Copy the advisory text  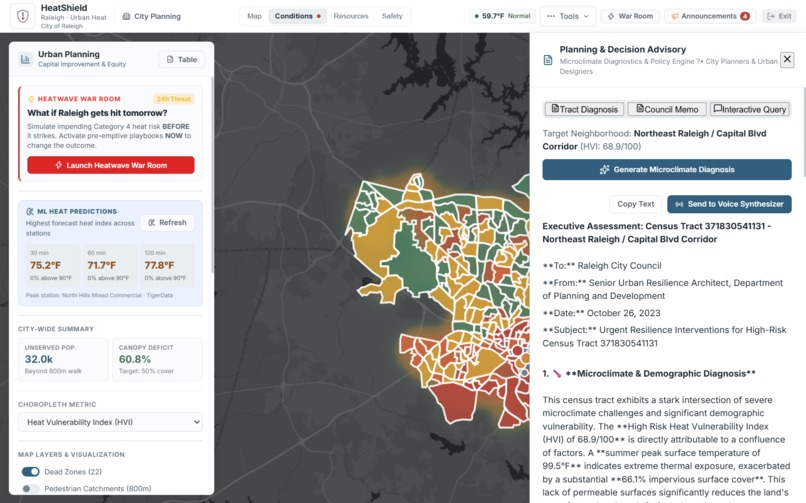pos(636,204)
